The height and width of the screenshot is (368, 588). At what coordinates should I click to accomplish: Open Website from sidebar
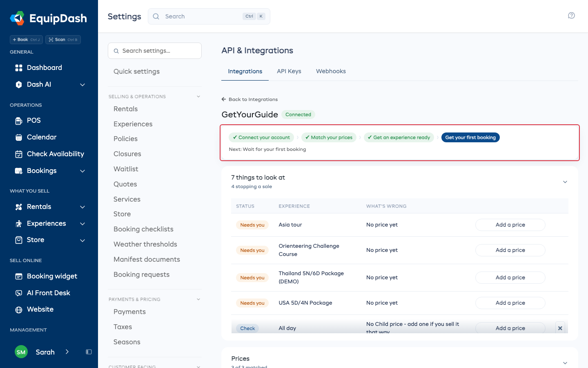coord(40,310)
